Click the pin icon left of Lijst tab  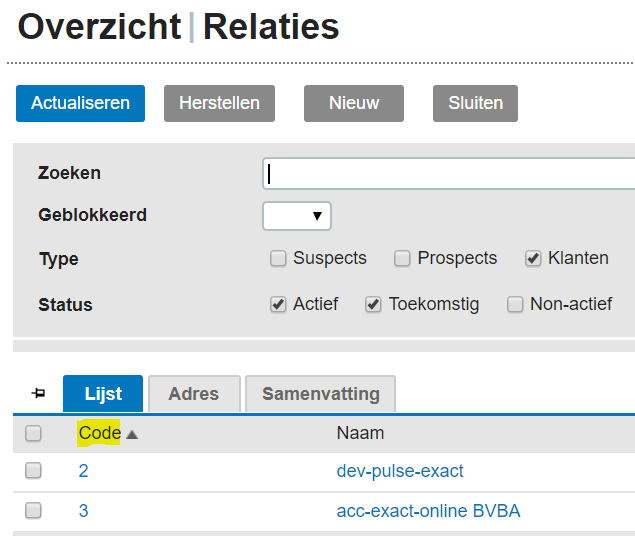39,394
